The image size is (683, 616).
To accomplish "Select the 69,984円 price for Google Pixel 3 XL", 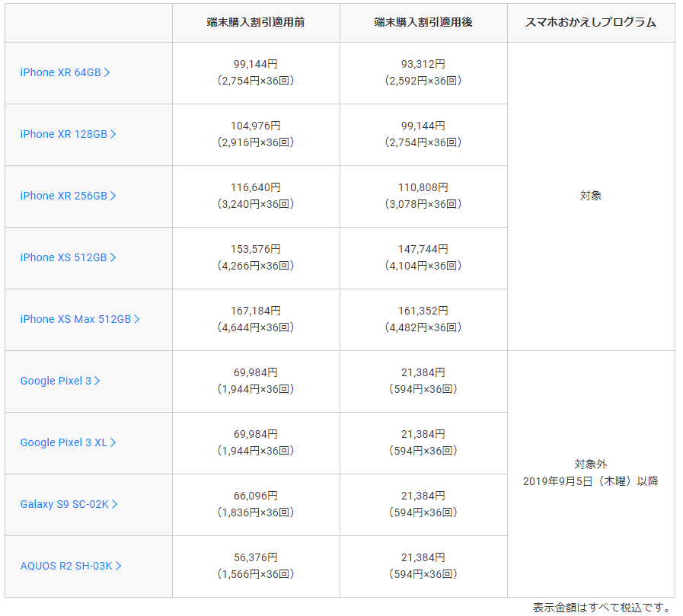I will [256, 434].
